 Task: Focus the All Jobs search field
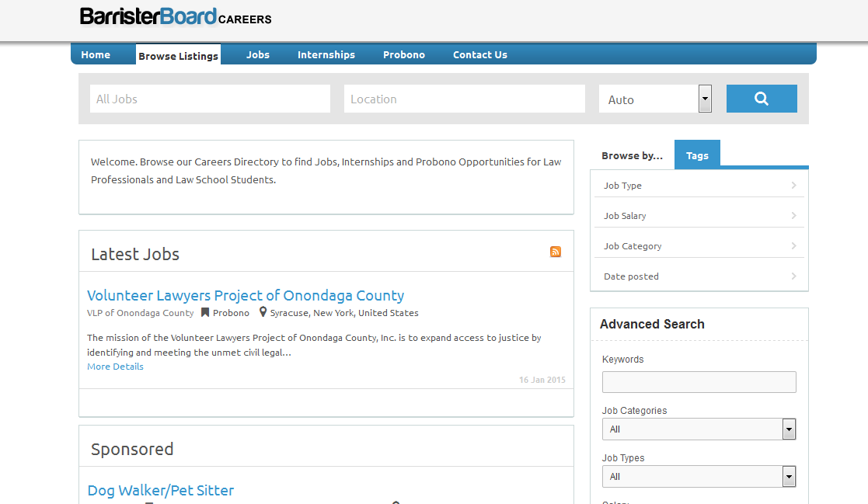pos(210,99)
